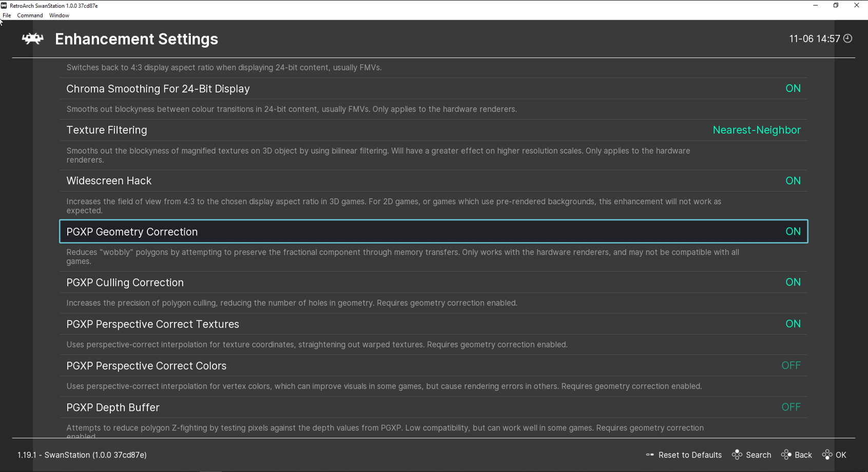Enable PGXP Depth Buffer OFF value
Screen dimensions: 868x472
[x=791, y=407]
